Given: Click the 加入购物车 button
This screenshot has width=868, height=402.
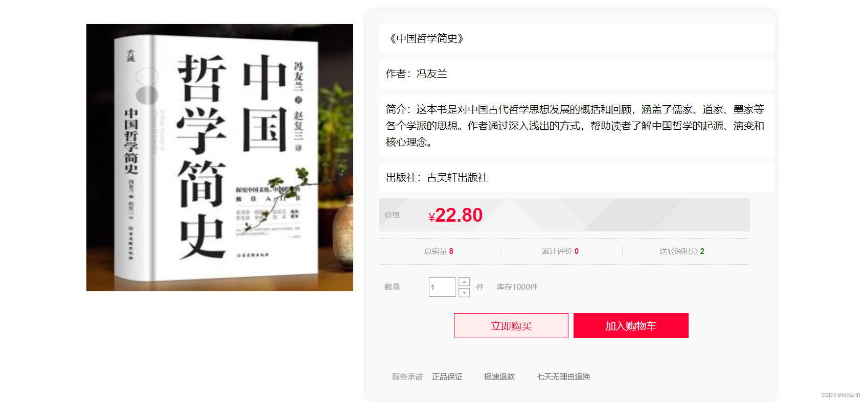Looking at the screenshot, I should pyautogui.click(x=631, y=326).
